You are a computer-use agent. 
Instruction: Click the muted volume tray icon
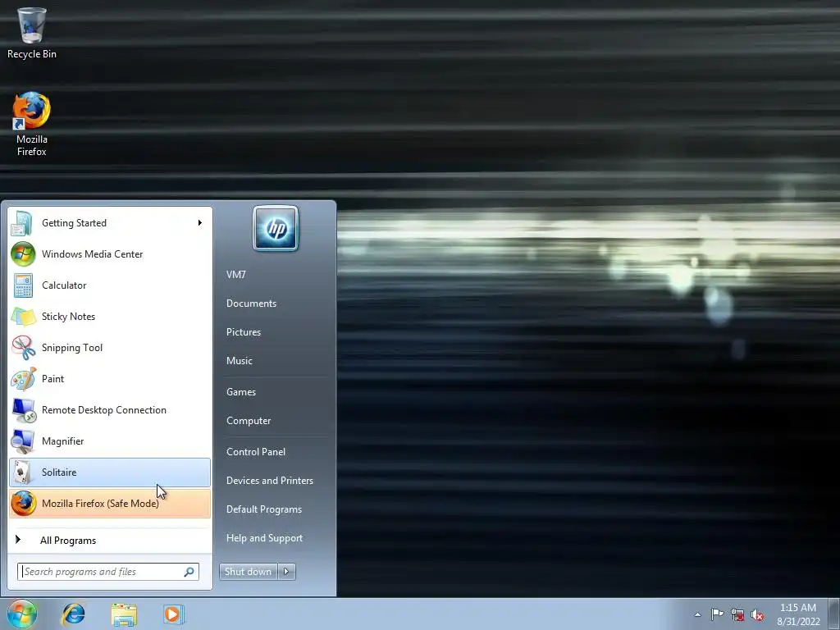(x=757, y=614)
